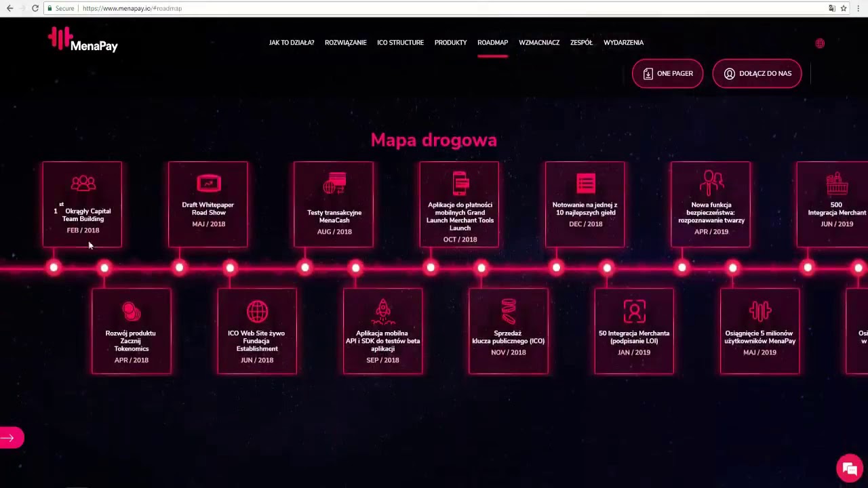Click the AUG / 2018 date text
The width and height of the screenshot is (868, 488).
(x=334, y=232)
